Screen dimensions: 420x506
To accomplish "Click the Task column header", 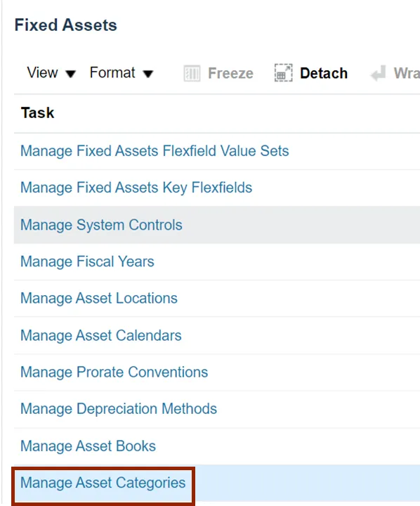I will click(37, 113).
